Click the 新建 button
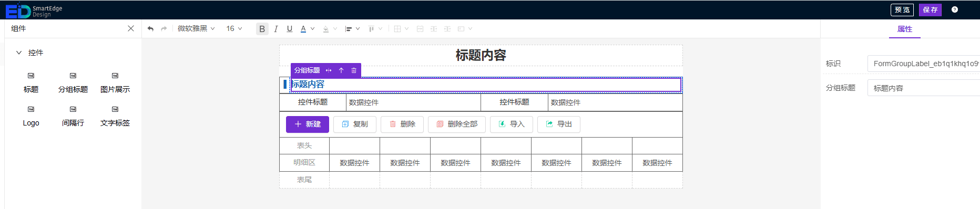Viewport: 980px width, 209px height. point(308,124)
